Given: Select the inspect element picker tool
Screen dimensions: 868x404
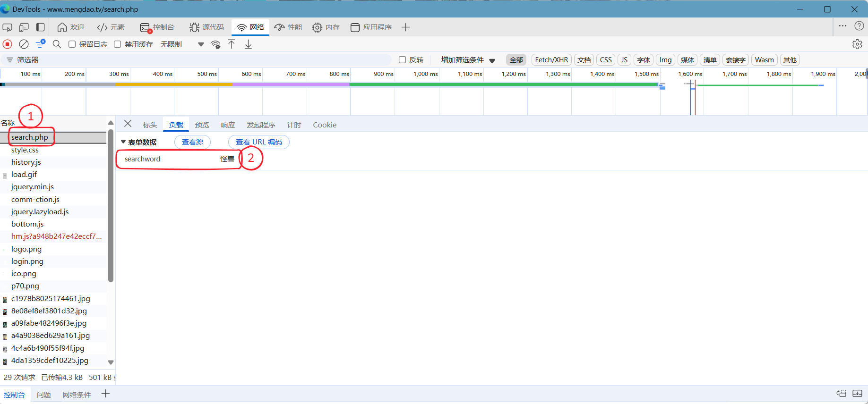Looking at the screenshot, I should click(x=7, y=27).
